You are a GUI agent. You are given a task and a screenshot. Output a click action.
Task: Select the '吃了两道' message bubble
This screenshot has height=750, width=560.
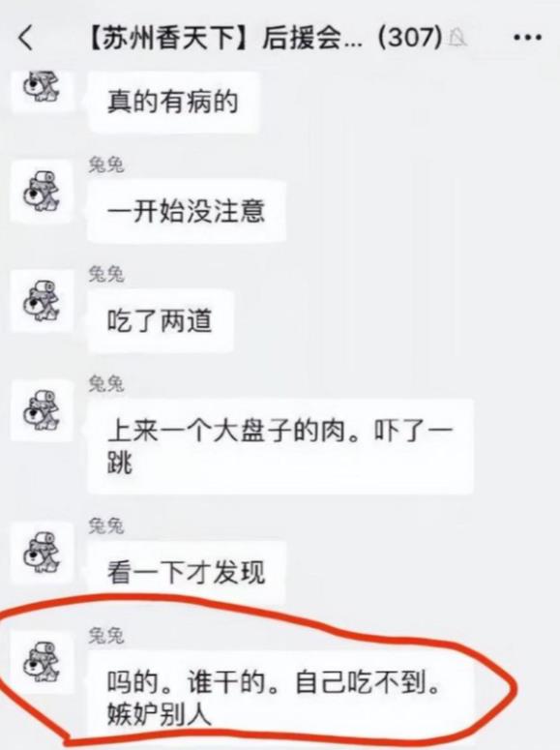coord(161,320)
